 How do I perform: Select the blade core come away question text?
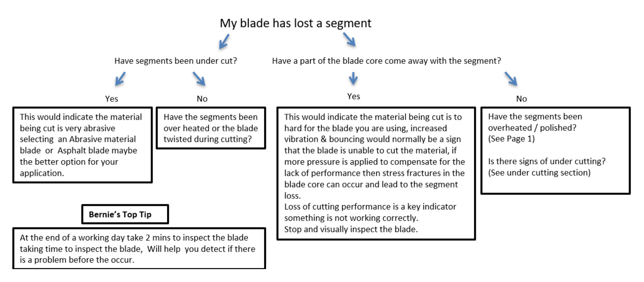pyautogui.click(x=386, y=61)
